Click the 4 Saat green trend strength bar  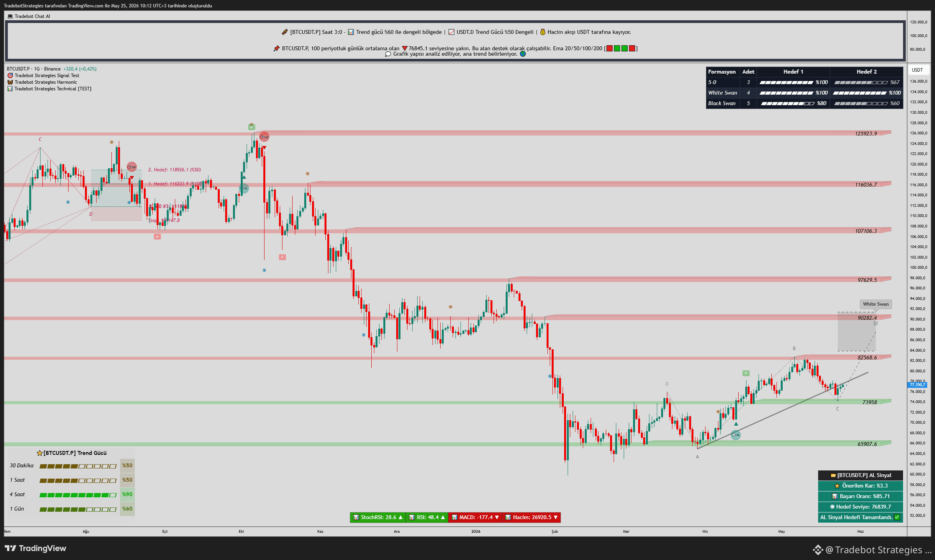(78, 495)
